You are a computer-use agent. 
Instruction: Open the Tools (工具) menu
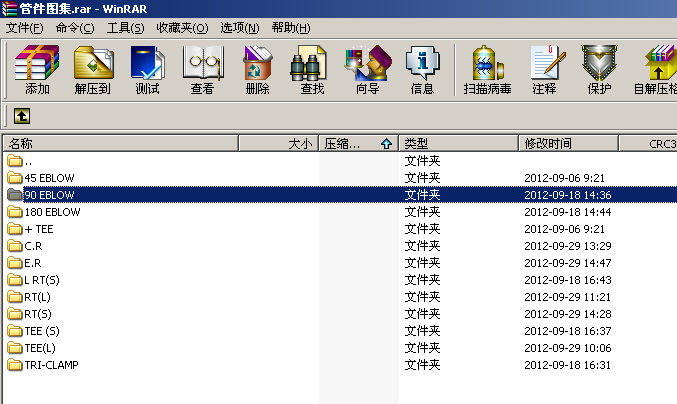click(126, 28)
